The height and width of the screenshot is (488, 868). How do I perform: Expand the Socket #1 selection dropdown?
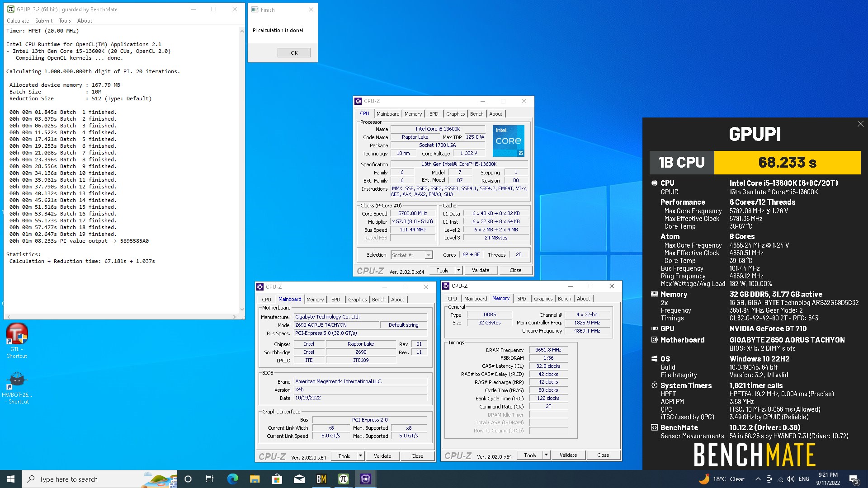(428, 255)
